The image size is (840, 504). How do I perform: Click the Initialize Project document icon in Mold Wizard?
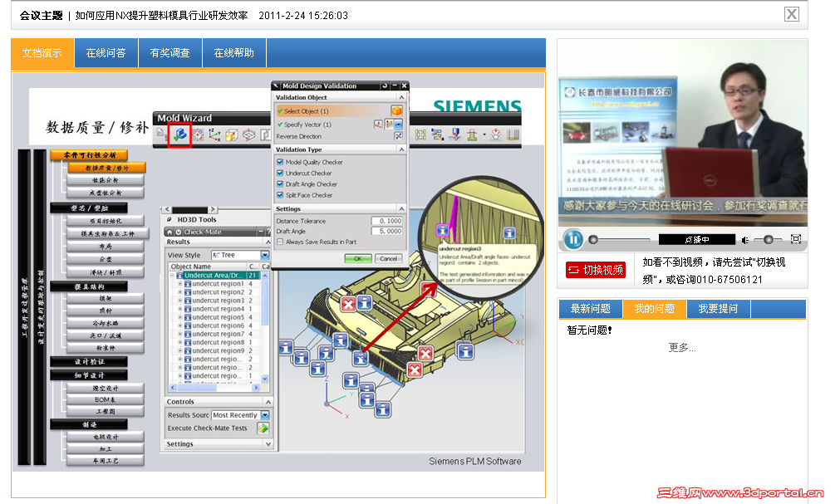[160, 133]
